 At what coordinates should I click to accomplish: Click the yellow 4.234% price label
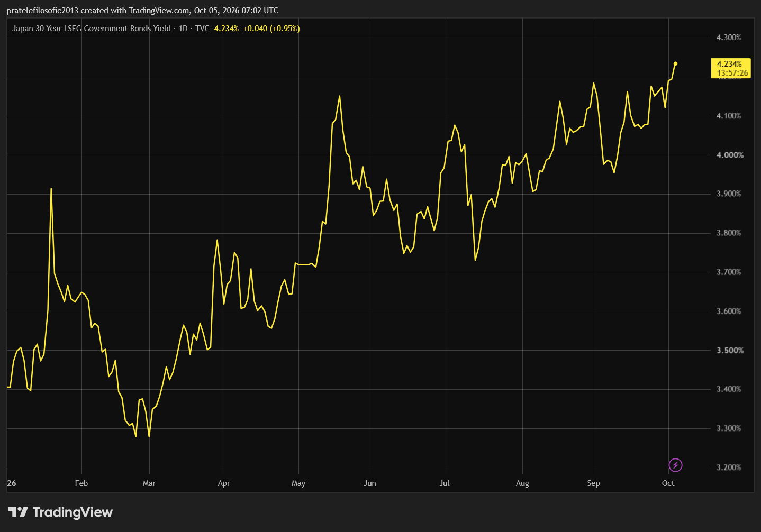coord(730,68)
